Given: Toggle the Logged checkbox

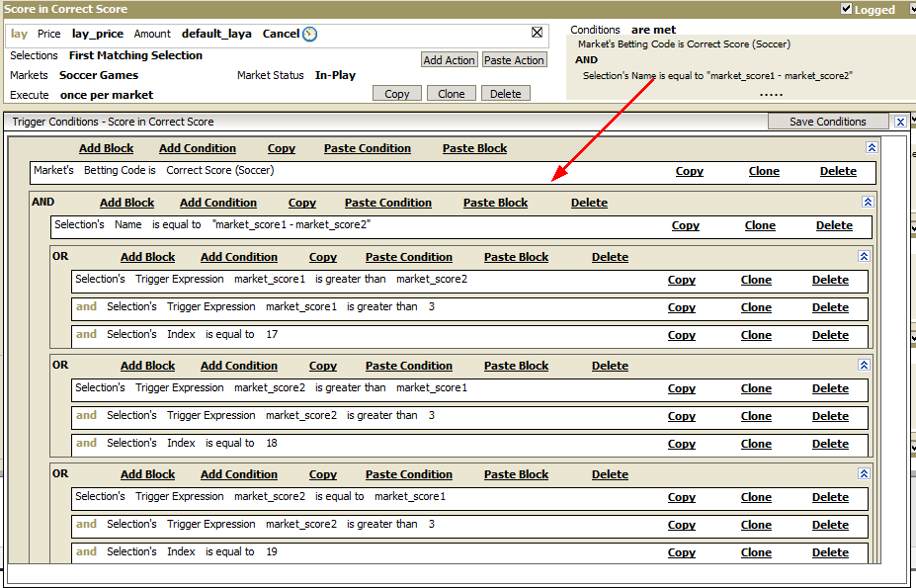Looking at the screenshot, I should pyautogui.click(x=846, y=8).
